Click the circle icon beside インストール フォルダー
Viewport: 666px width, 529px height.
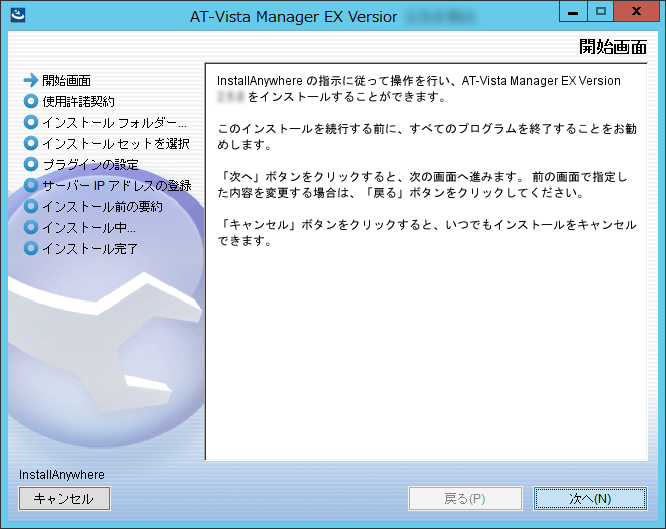pos(31,122)
